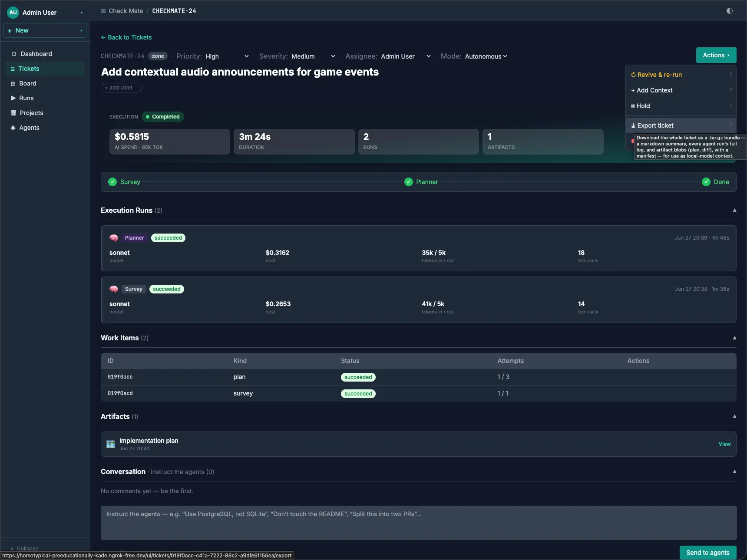Click the Planner run brain icon
The width and height of the screenshot is (747, 560).
tap(114, 238)
